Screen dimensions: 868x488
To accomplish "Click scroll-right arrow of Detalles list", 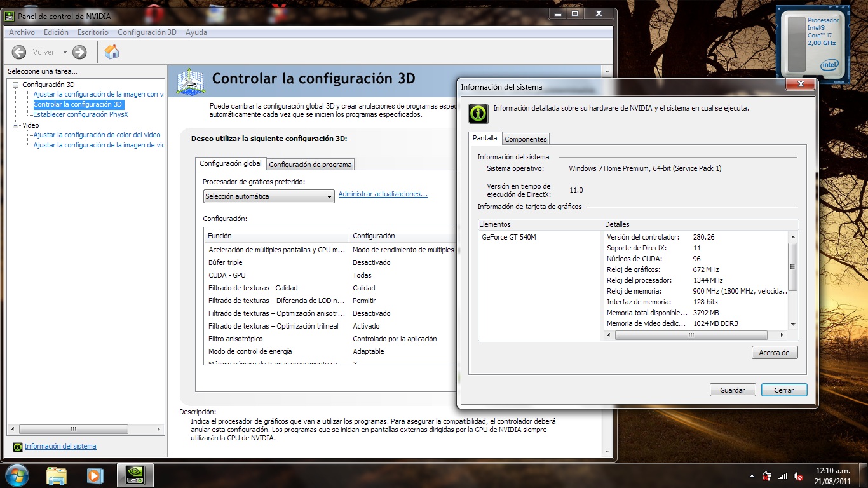I will pos(783,335).
